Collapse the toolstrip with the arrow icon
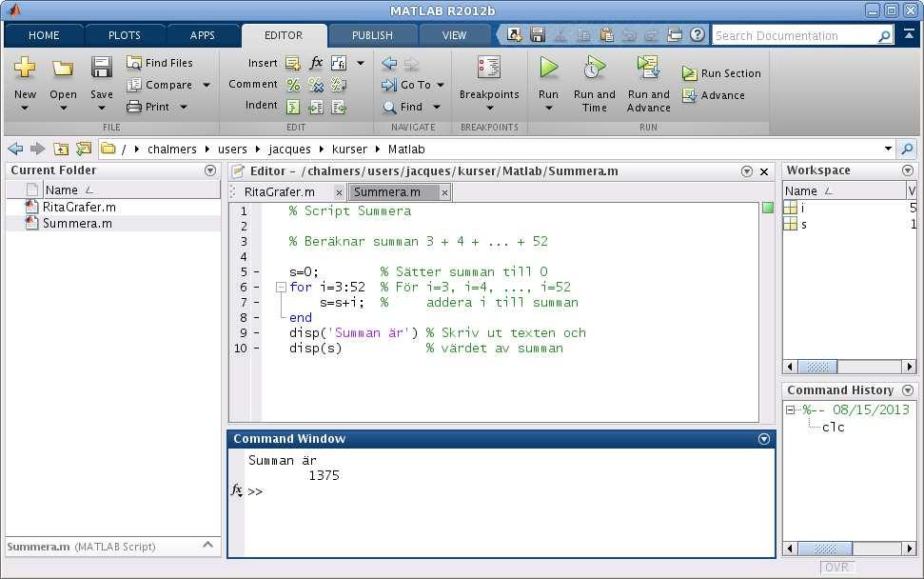This screenshot has width=924, height=579. 910,35
